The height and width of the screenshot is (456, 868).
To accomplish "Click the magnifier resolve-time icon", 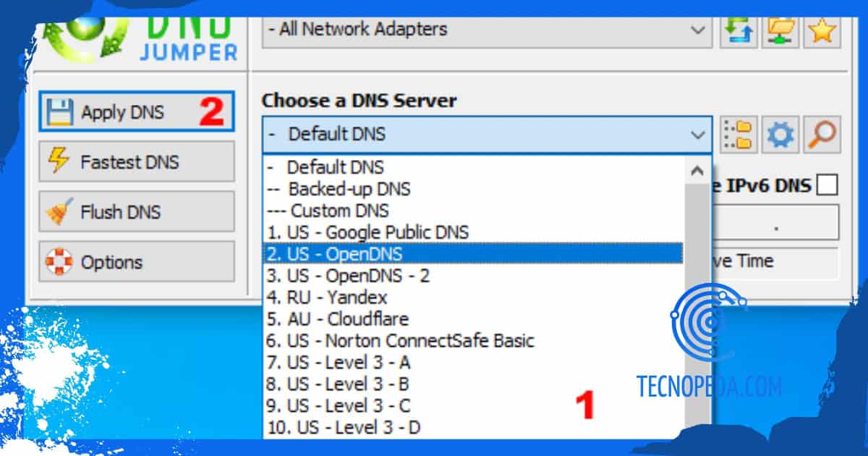I will [822, 135].
